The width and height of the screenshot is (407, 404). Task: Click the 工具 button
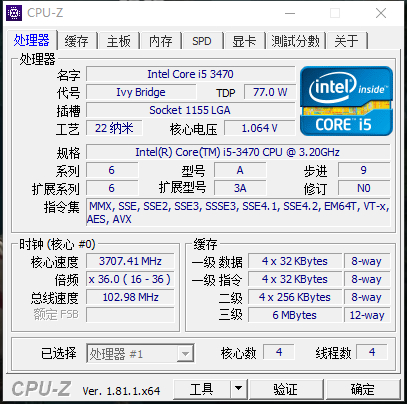pos(202,388)
